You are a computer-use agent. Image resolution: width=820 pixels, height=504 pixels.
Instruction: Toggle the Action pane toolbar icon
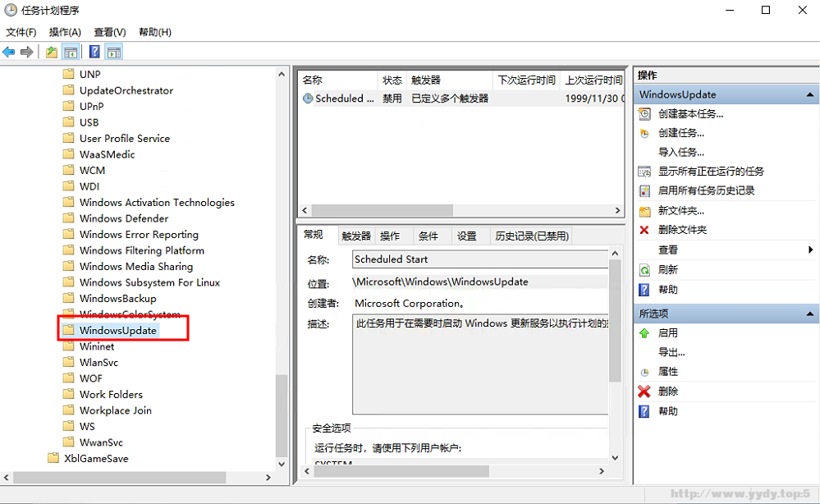[x=113, y=53]
